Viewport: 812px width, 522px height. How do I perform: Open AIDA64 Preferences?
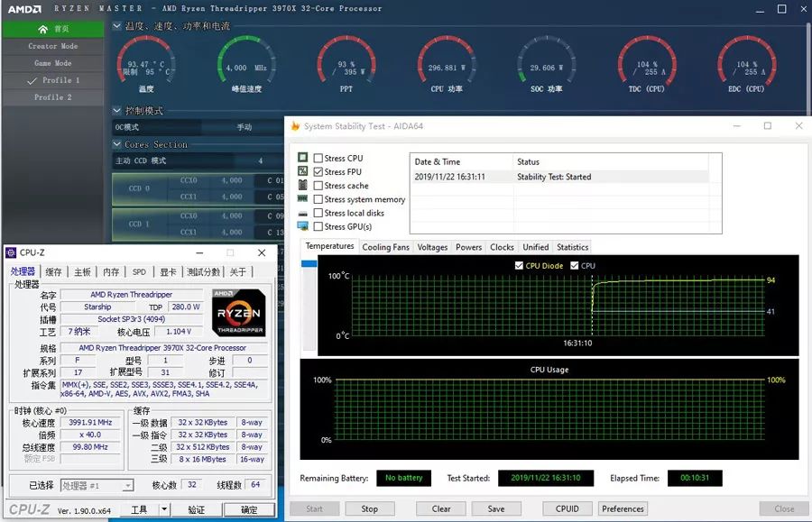pyautogui.click(x=623, y=508)
